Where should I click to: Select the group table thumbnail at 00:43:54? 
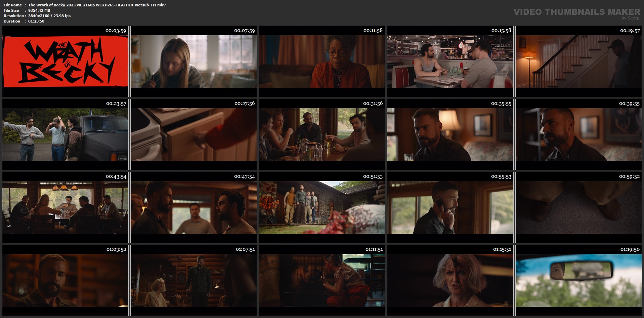pos(65,207)
